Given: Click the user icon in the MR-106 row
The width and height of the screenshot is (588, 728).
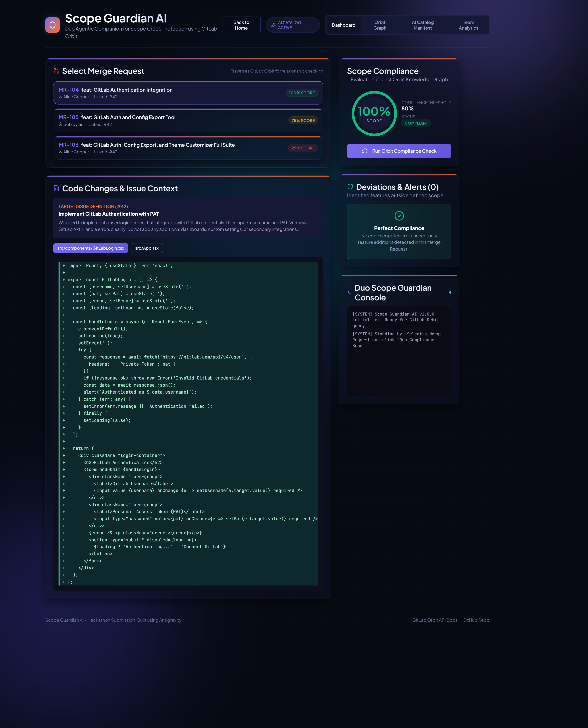Looking at the screenshot, I should tap(60, 152).
